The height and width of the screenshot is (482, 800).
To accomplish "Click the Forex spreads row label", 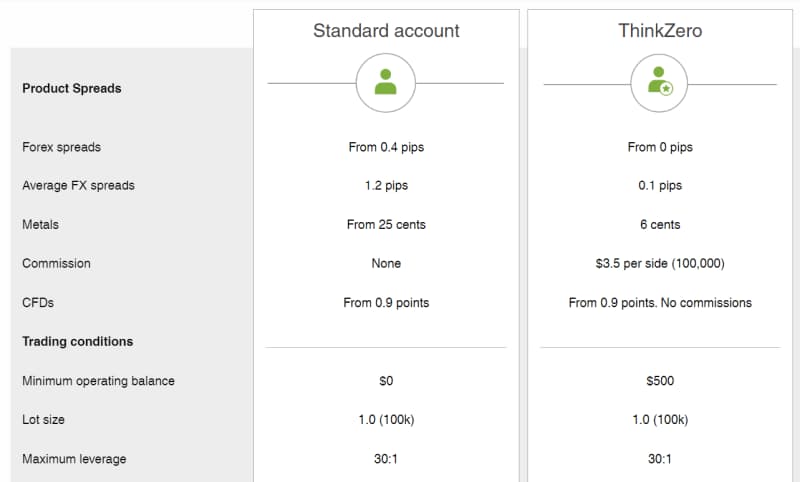I will click(x=62, y=147).
